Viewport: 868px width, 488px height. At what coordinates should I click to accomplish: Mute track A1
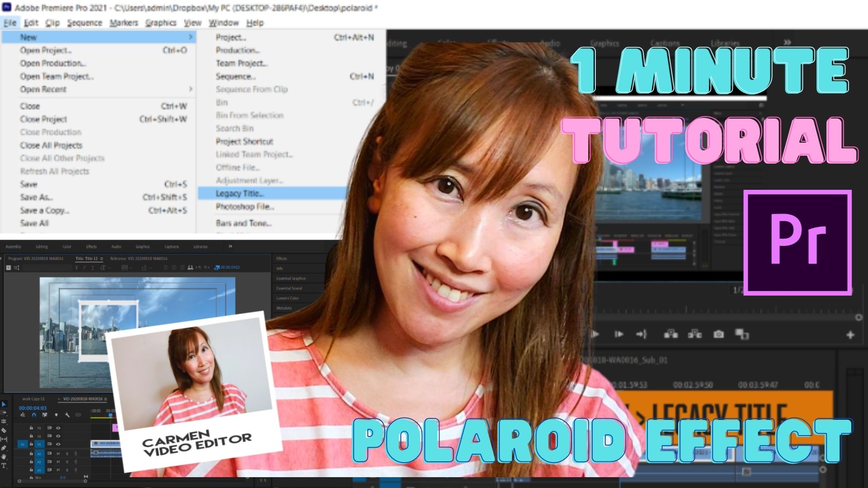(x=58, y=454)
